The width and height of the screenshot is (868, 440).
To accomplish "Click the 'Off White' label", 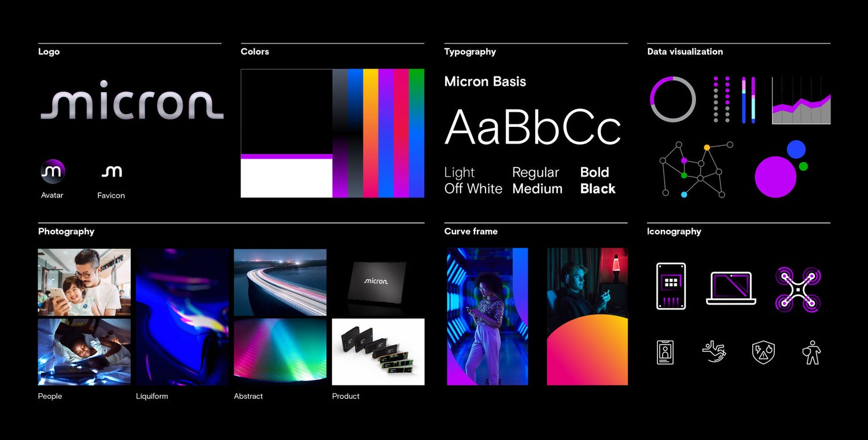I will 473,189.
